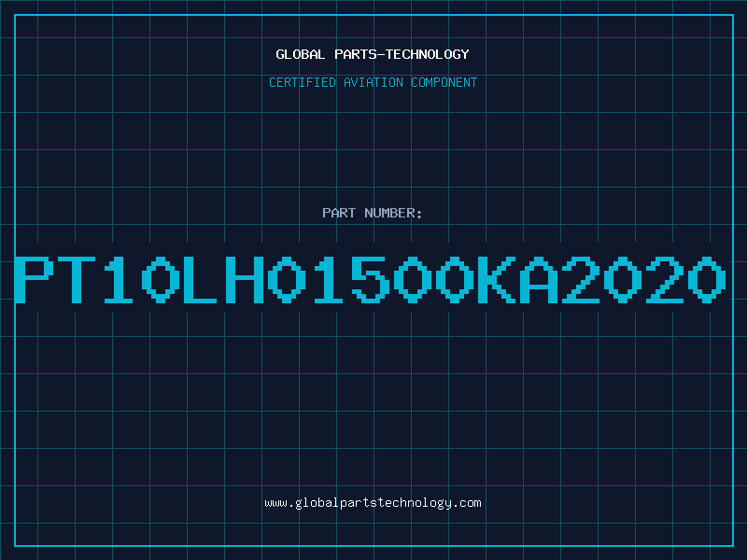
Task: Select the letter L in part number
Action: click(202, 279)
